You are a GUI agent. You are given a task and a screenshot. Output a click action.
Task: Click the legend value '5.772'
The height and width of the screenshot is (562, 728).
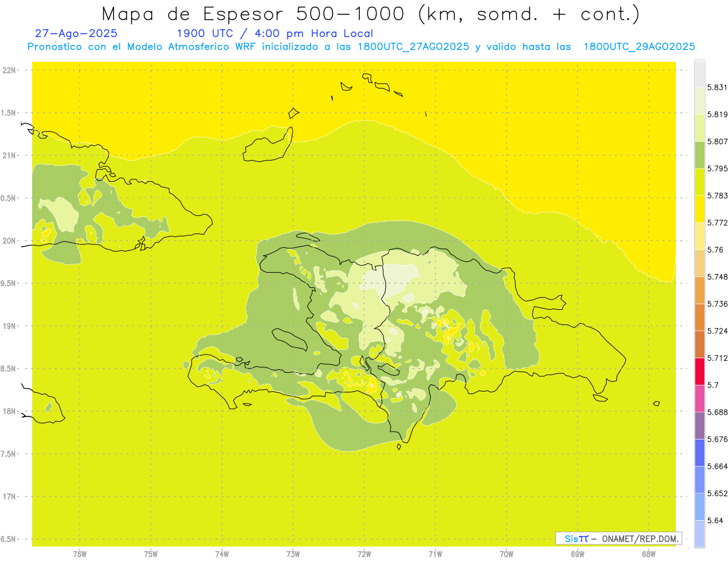pos(717,222)
